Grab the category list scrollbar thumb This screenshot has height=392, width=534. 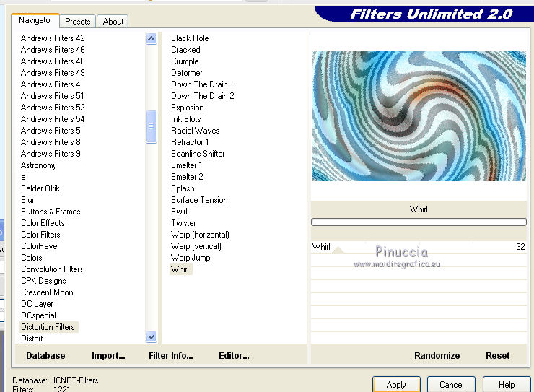click(152, 126)
